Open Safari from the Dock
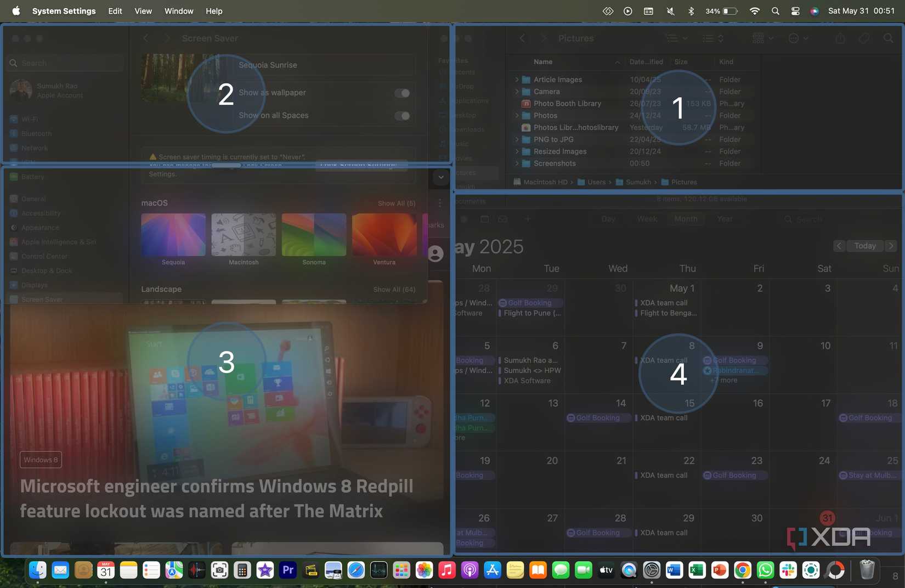905x588 pixels. [356, 570]
